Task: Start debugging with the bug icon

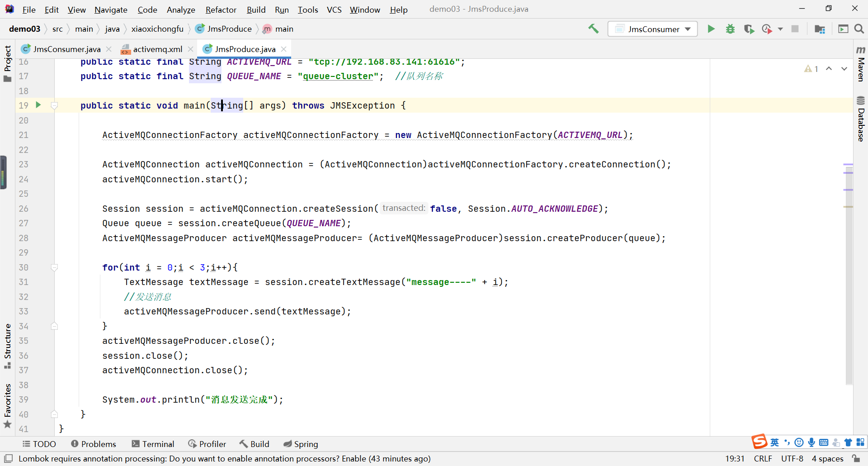Action: click(x=730, y=29)
